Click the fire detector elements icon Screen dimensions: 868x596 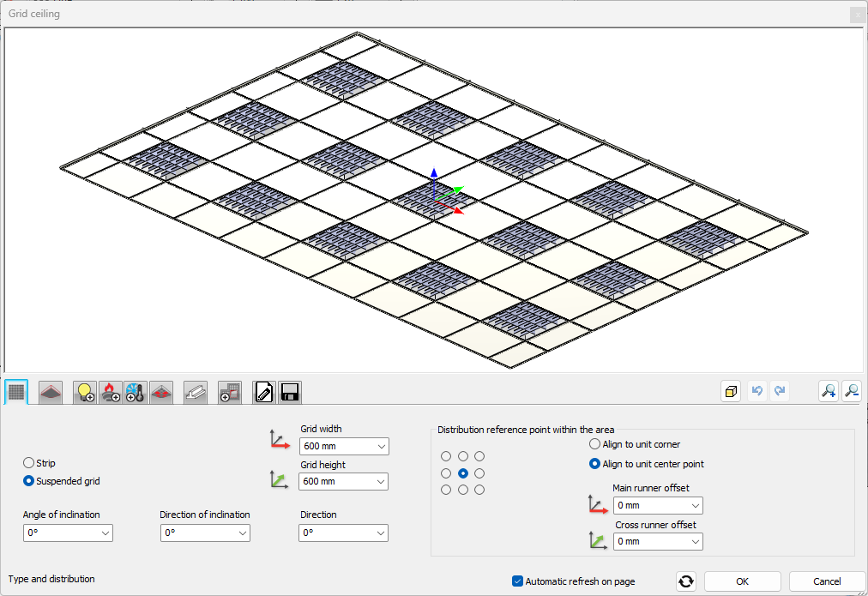[110, 393]
